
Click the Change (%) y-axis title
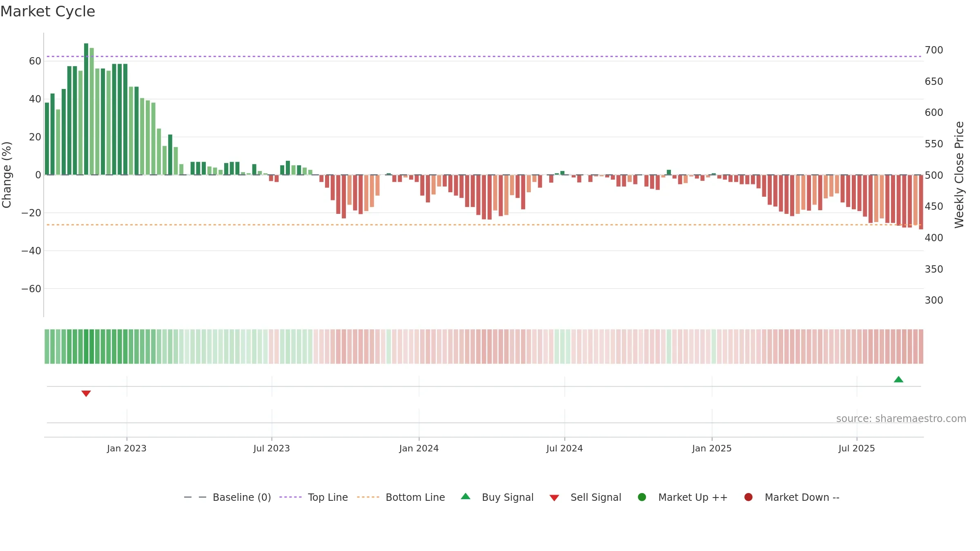click(7, 175)
